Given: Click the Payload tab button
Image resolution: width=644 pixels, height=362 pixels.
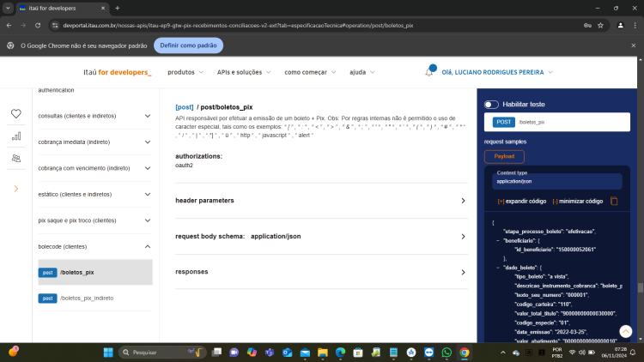Looking at the screenshot, I should click(x=504, y=156).
